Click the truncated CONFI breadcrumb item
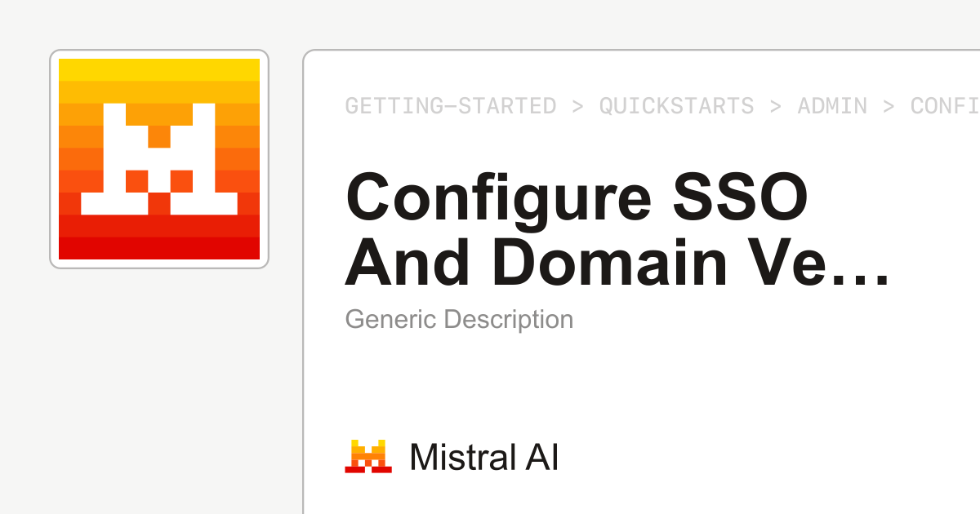This screenshot has height=514, width=980. coord(945,106)
